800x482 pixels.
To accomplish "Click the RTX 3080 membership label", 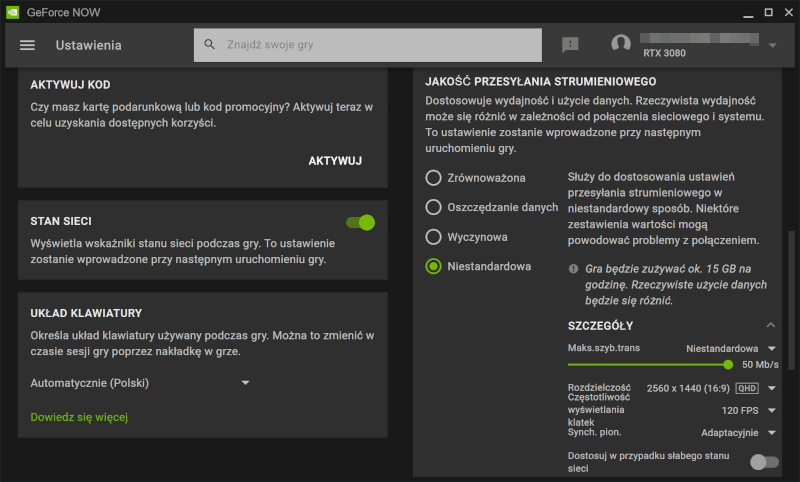I will [x=664, y=53].
